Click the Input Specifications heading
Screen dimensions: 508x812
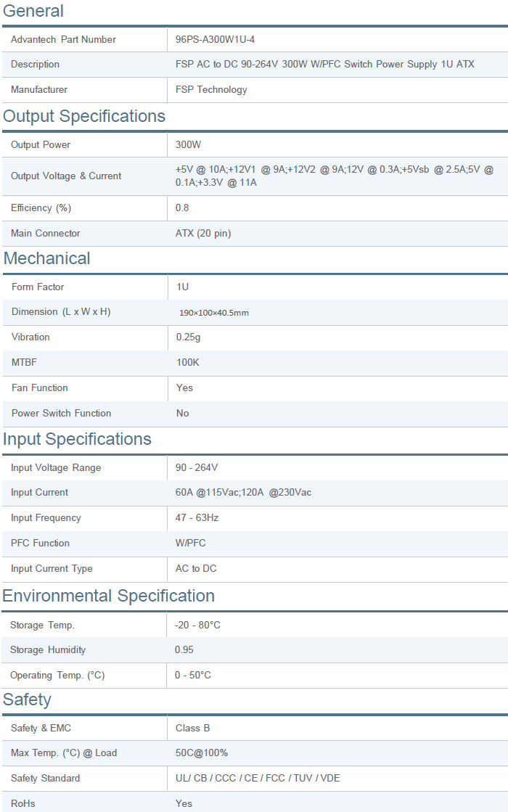(x=77, y=439)
